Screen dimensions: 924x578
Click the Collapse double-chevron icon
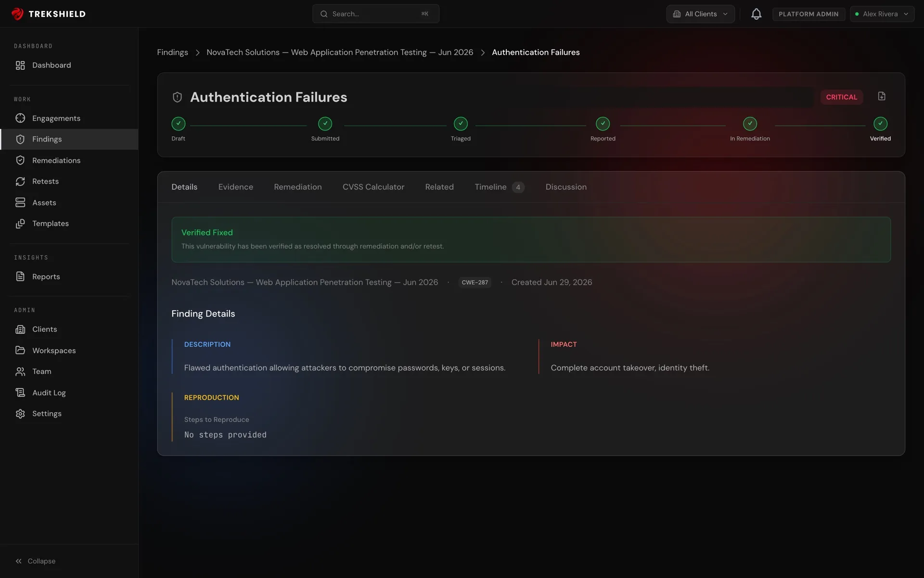coord(18,561)
